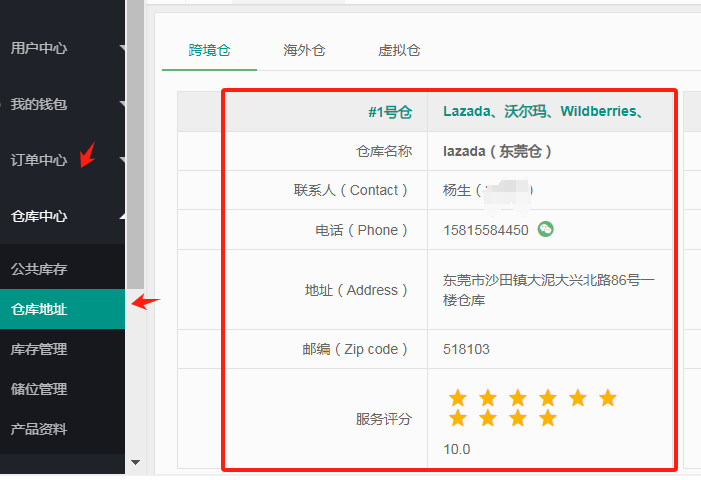Collapse the 仓库中心 menu arrow
The height and width of the screenshot is (480, 701).
click(x=122, y=216)
